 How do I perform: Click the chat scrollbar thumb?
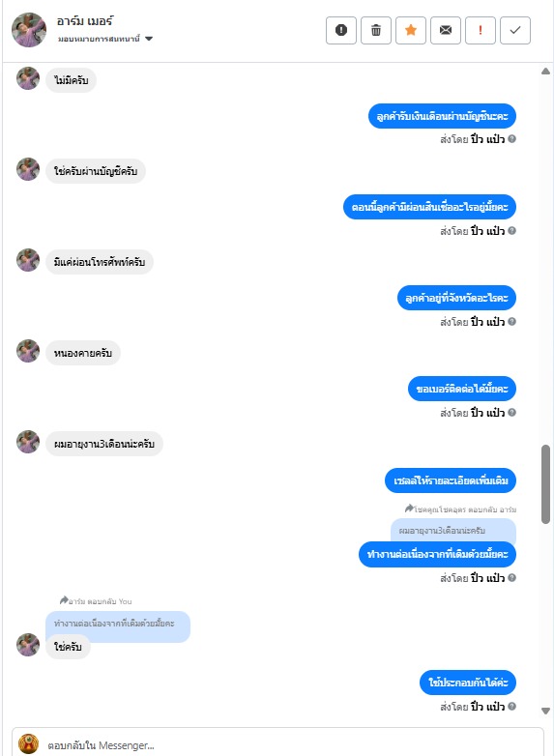[x=546, y=484]
